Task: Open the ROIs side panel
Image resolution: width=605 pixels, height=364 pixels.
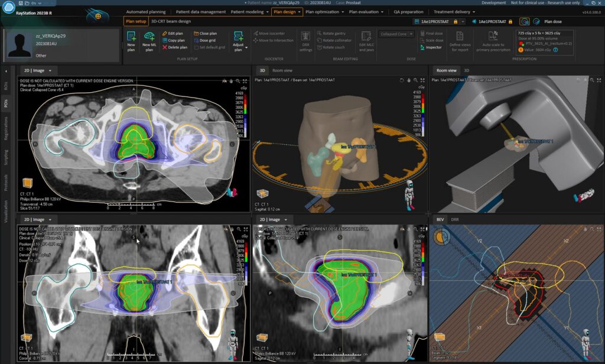Action: (x=6, y=86)
